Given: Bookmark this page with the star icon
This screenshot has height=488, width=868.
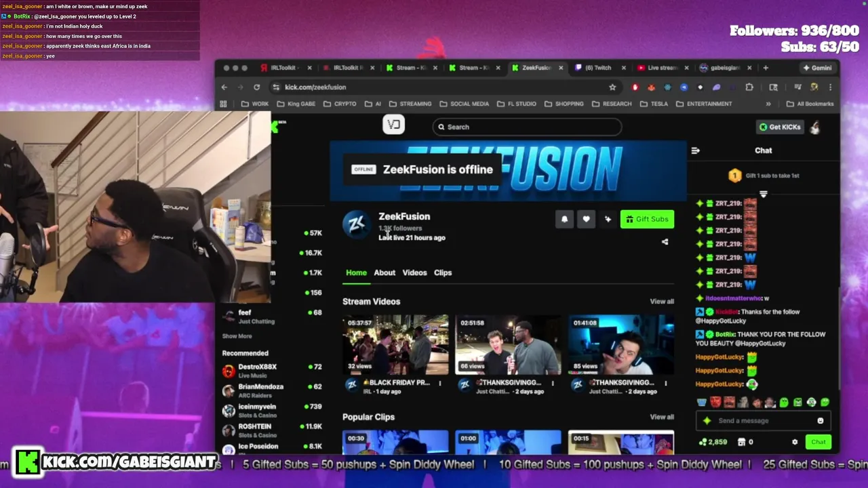Looking at the screenshot, I should coord(612,87).
